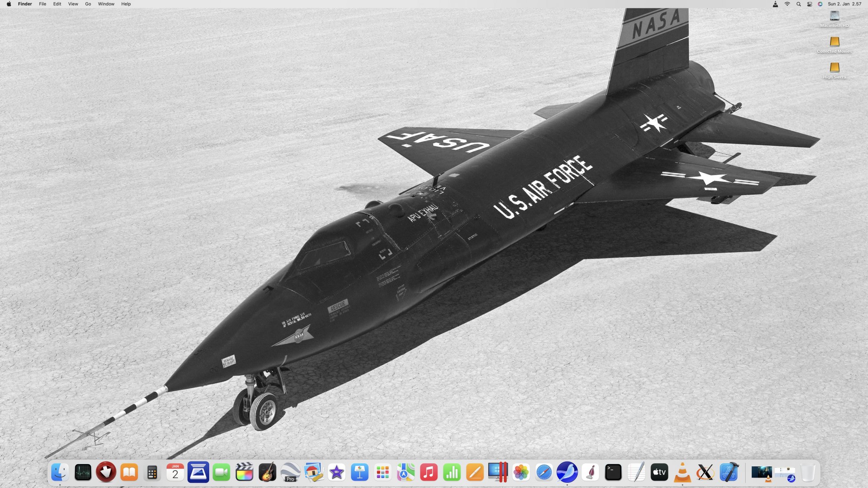Open Activity Monitor from the Dock

pos(83,472)
